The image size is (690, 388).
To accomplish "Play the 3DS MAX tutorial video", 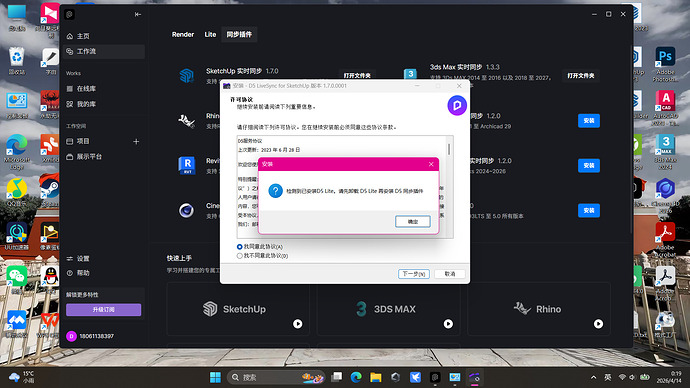I will click(x=448, y=324).
